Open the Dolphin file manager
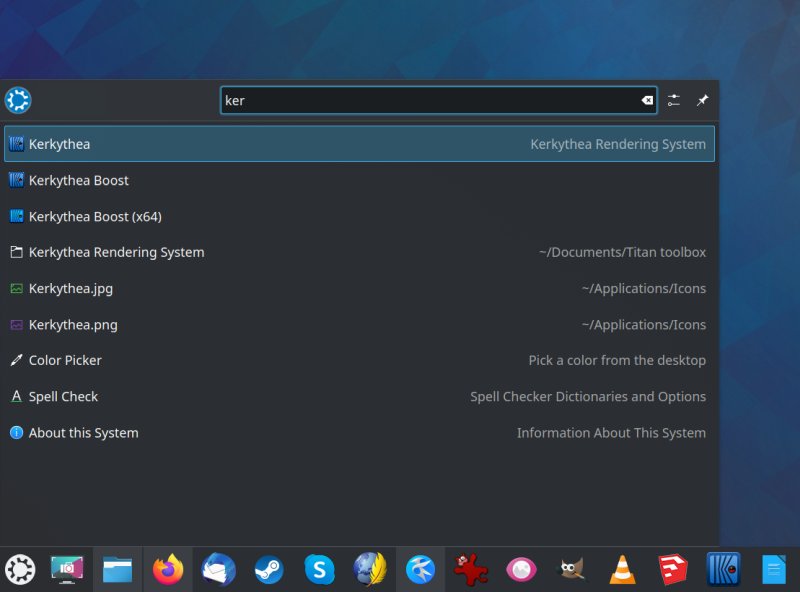Image resolution: width=800 pixels, height=592 pixels. tap(117, 570)
